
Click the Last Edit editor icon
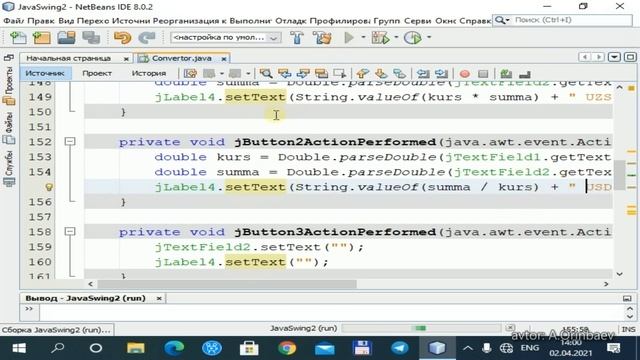point(190,73)
